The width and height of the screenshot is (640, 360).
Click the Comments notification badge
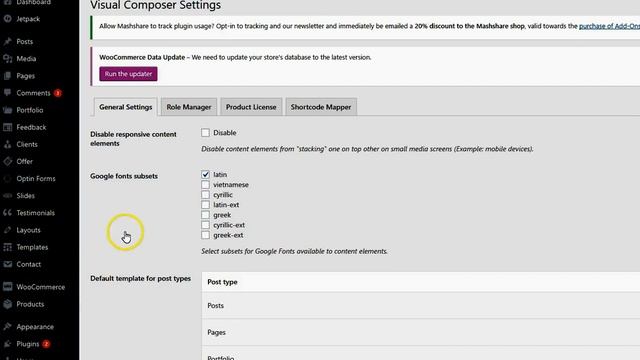[x=58, y=93]
